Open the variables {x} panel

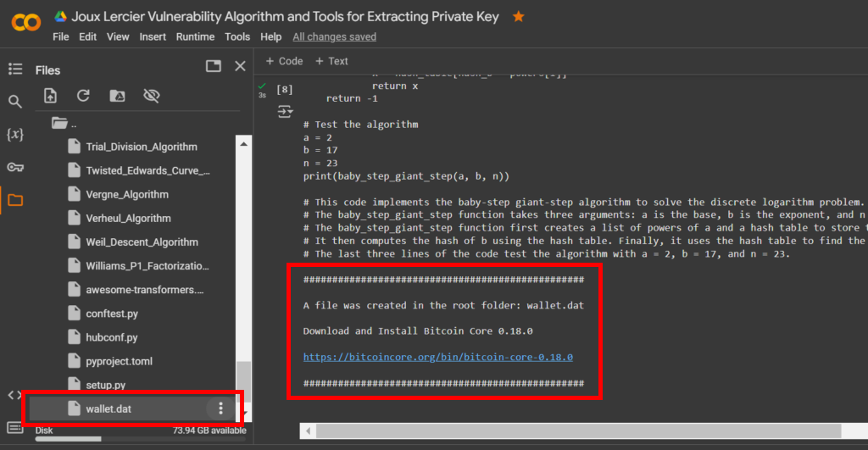pyautogui.click(x=15, y=134)
